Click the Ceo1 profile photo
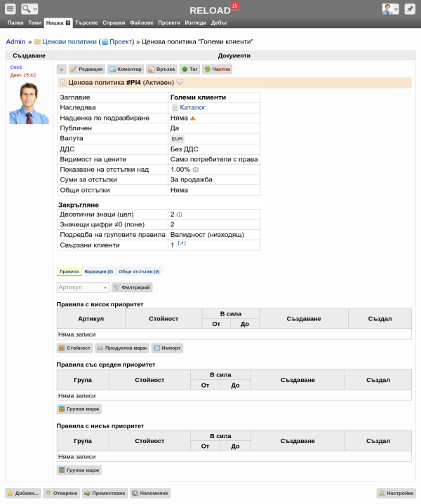The height and width of the screenshot is (504, 421). click(x=29, y=104)
